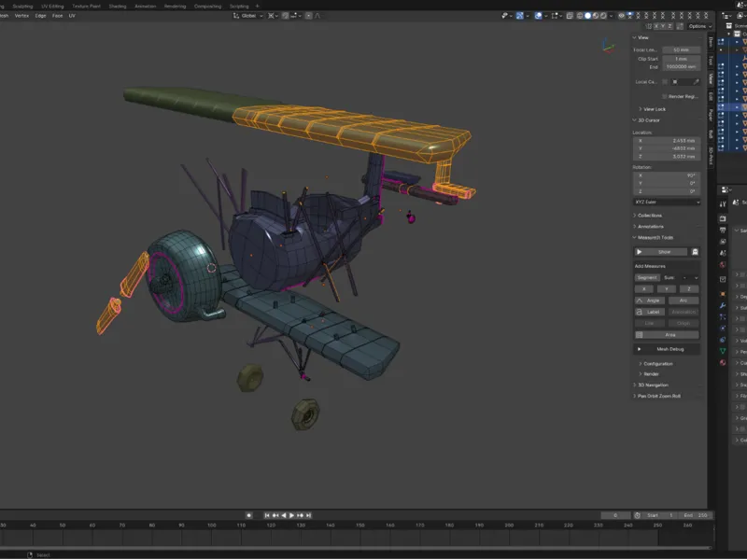Click the Segment measure button
The height and width of the screenshot is (560, 747).
click(x=646, y=278)
